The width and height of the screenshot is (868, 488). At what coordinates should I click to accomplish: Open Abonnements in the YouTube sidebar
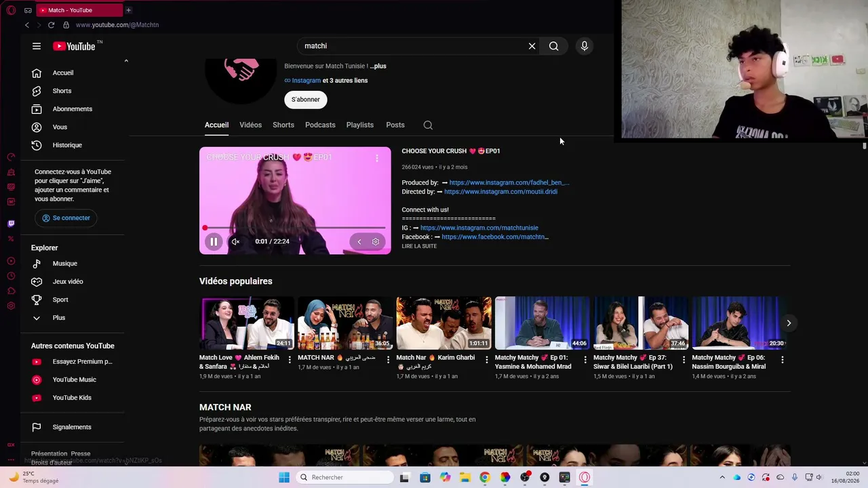pyautogui.click(x=73, y=109)
